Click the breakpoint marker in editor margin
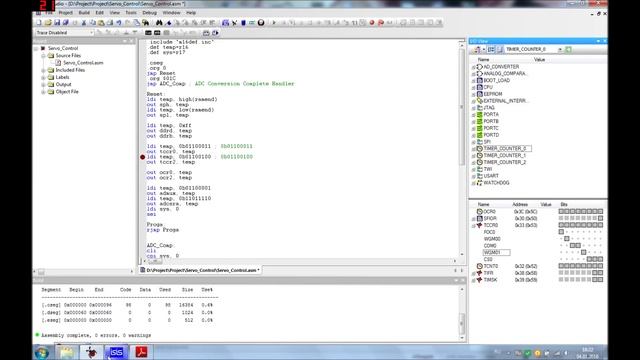 (x=142, y=157)
